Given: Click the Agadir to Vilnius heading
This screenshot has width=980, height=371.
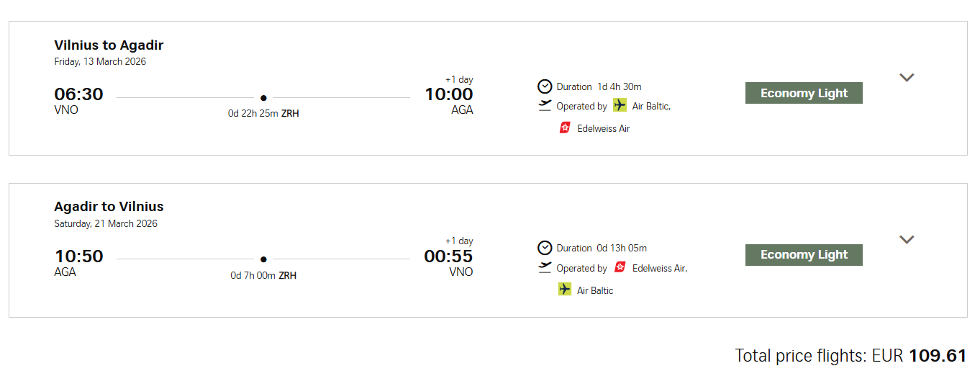Looking at the screenshot, I should tap(109, 207).
